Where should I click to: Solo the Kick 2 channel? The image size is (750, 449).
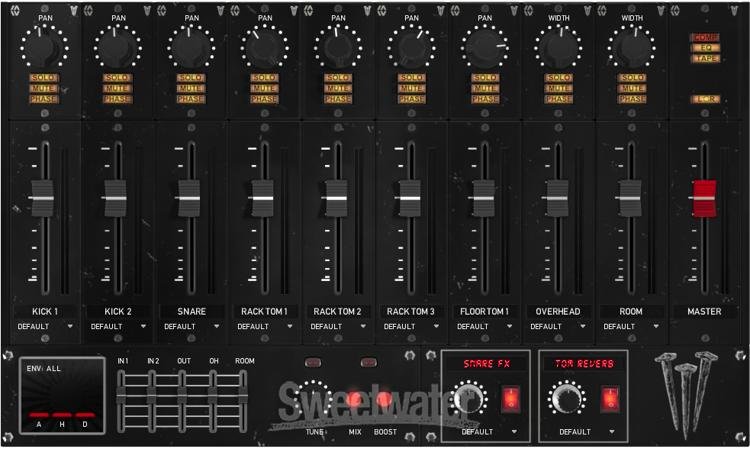tap(117, 77)
